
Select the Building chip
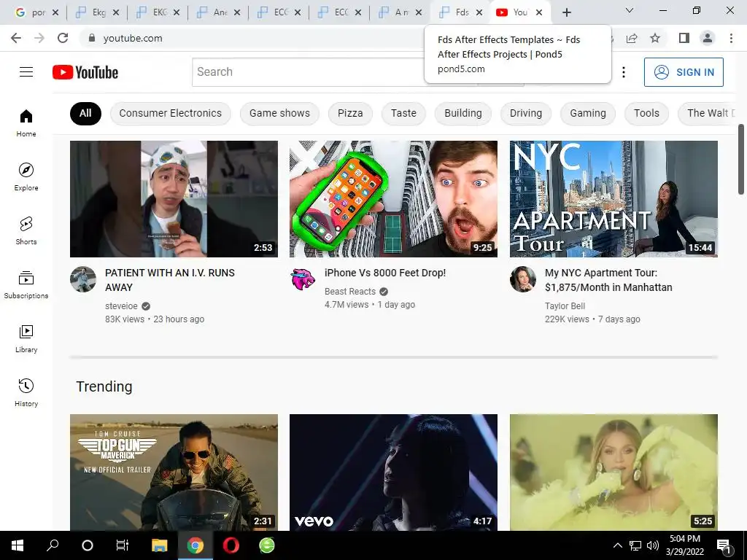[463, 113]
